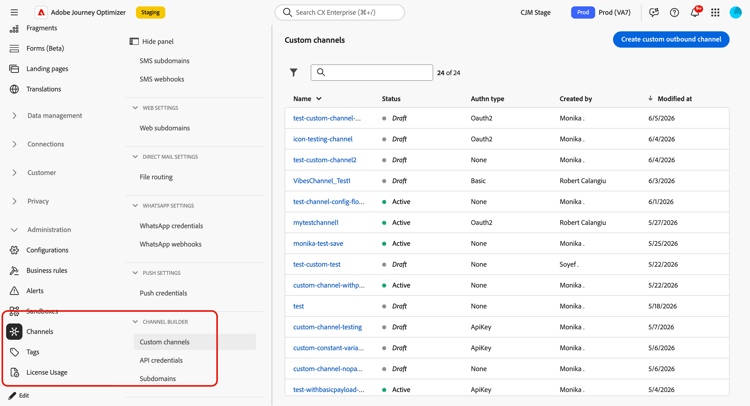Click the Created by column header
This screenshot has height=406, width=750.
(x=576, y=99)
